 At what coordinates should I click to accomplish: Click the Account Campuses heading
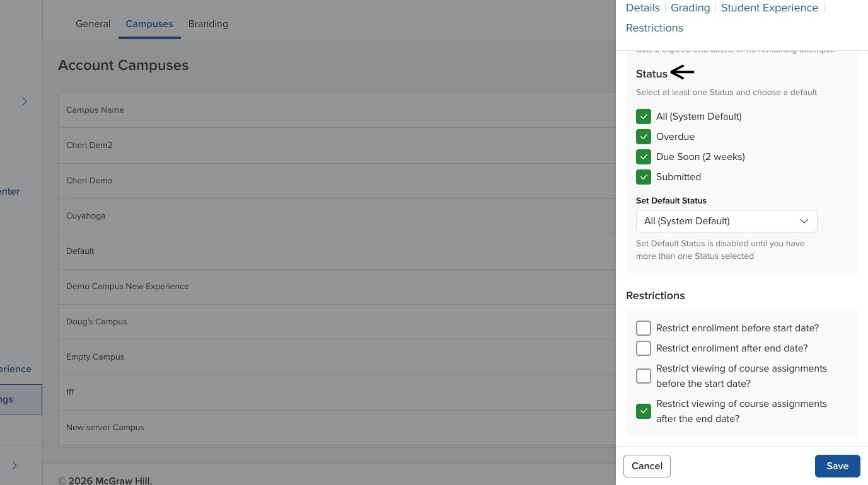click(124, 66)
